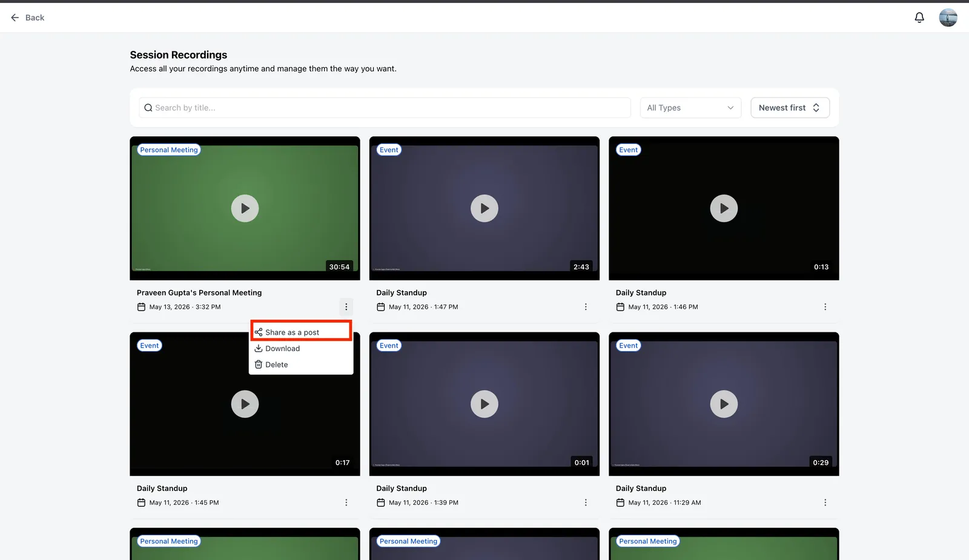Play the 2:43 Daily Standup recording
This screenshot has height=560, width=969.
coord(484,208)
